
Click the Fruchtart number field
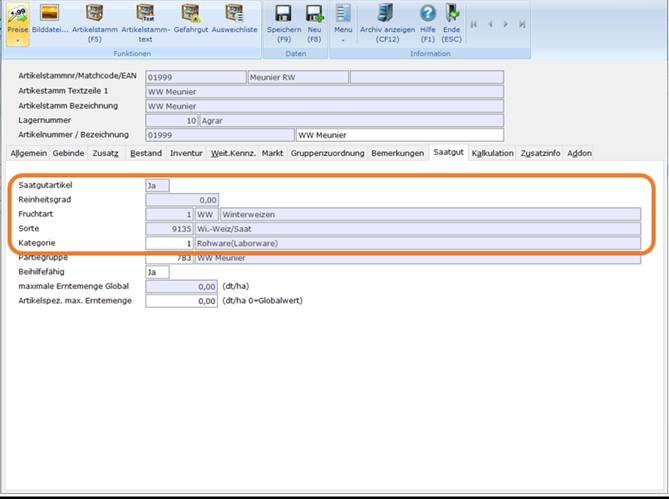click(x=169, y=215)
